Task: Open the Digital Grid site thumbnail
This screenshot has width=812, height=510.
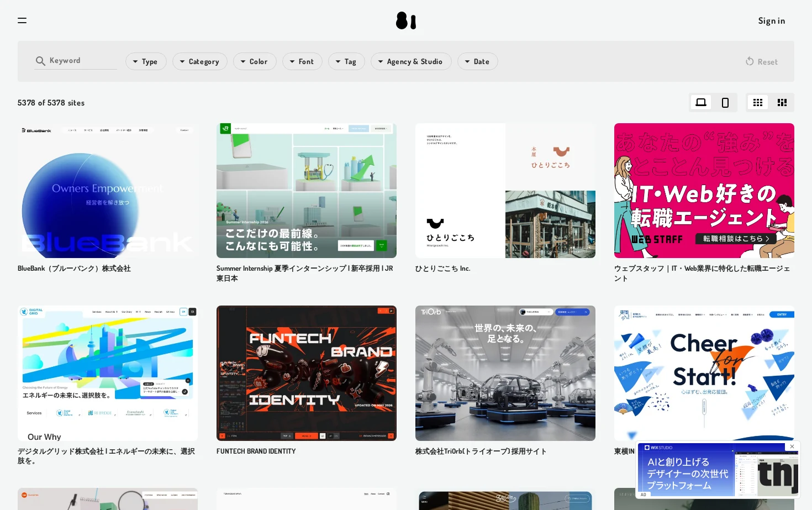Action: click(x=108, y=373)
